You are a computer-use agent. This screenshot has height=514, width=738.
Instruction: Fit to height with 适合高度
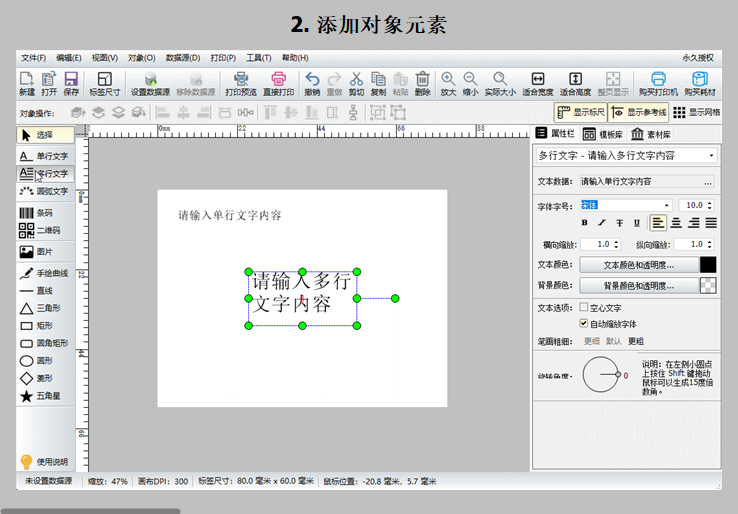point(575,83)
